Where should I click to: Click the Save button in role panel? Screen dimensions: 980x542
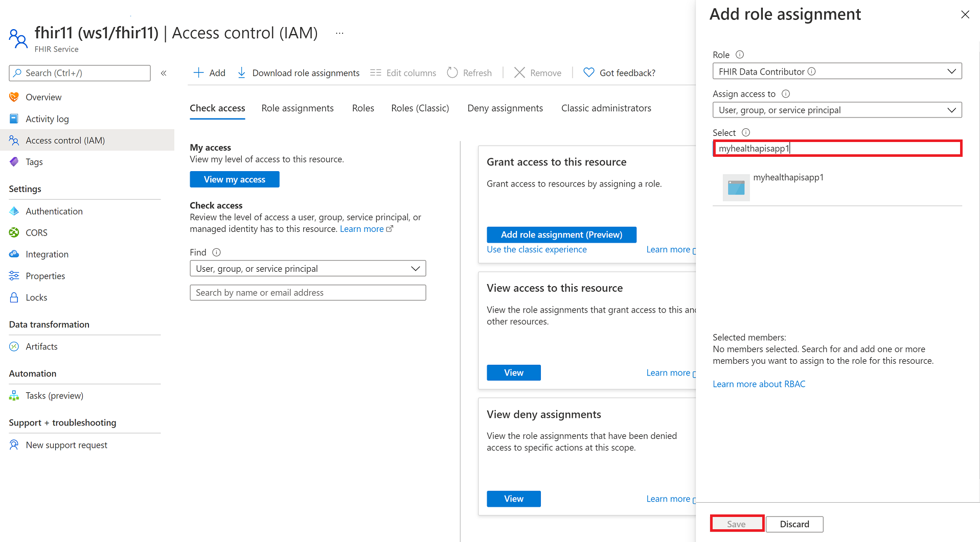737,524
